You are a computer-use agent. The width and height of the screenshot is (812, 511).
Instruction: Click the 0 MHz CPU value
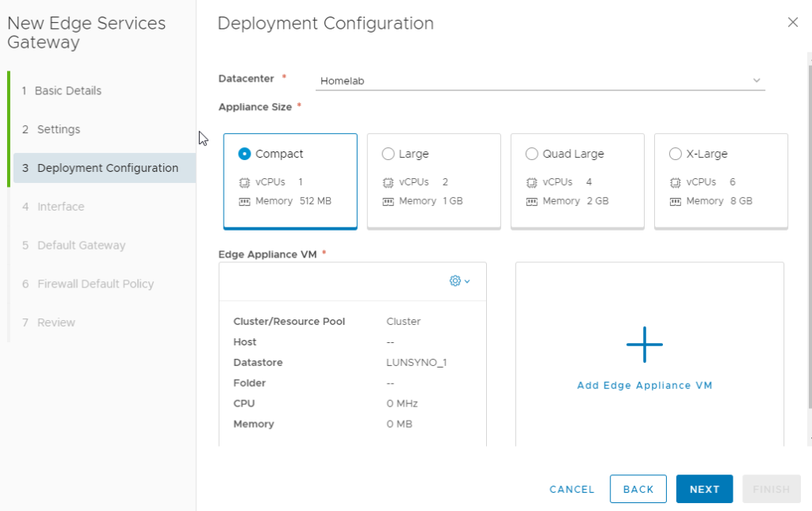(x=402, y=403)
